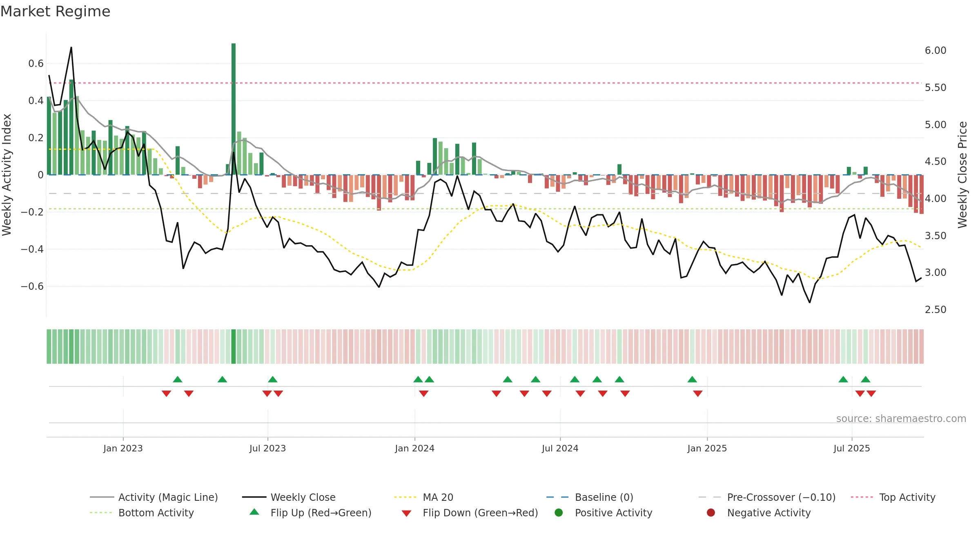This screenshot has width=980, height=551.
Task: Toggle Flip Up (Red→Green) legend entry
Action: [x=310, y=513]
